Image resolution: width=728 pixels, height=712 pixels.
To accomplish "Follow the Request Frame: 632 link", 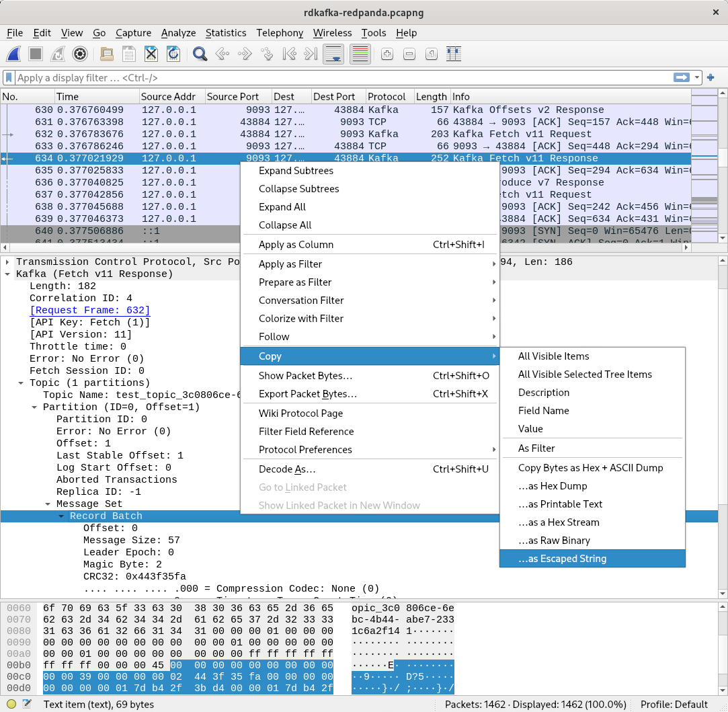I will (x=89, y=310).
